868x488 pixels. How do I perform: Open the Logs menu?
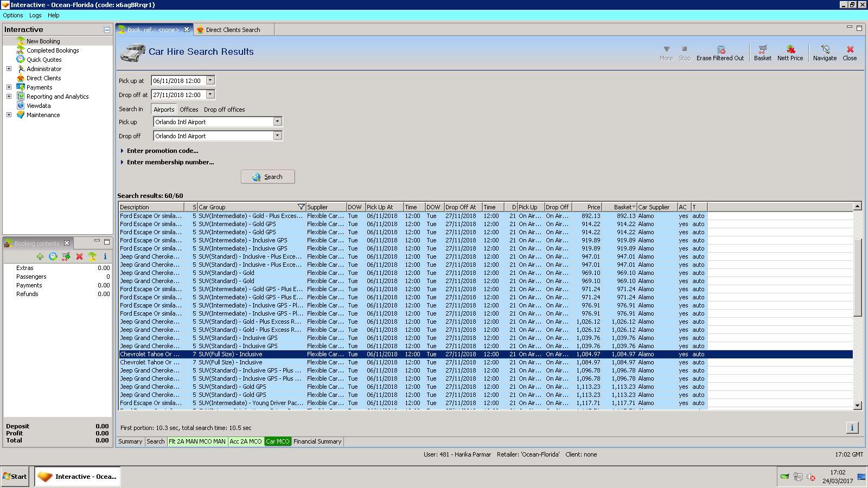click(35, 15)
